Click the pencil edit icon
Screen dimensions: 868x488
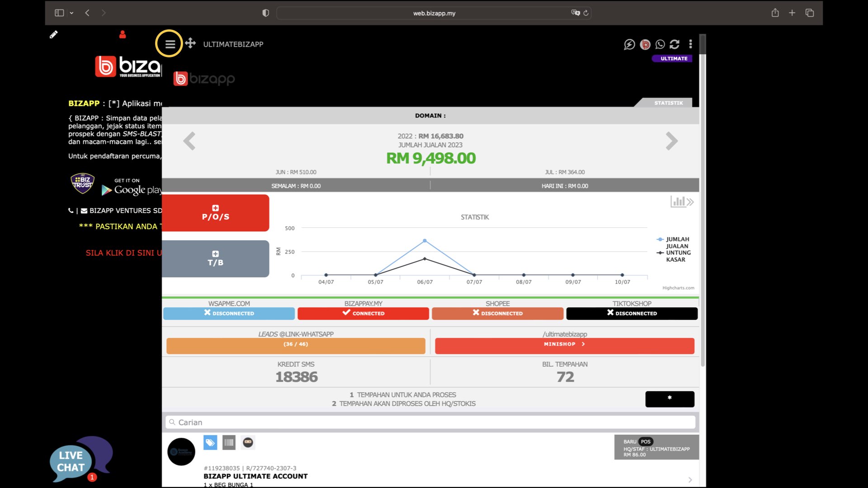pyautogui.click(x=53, y=34)
